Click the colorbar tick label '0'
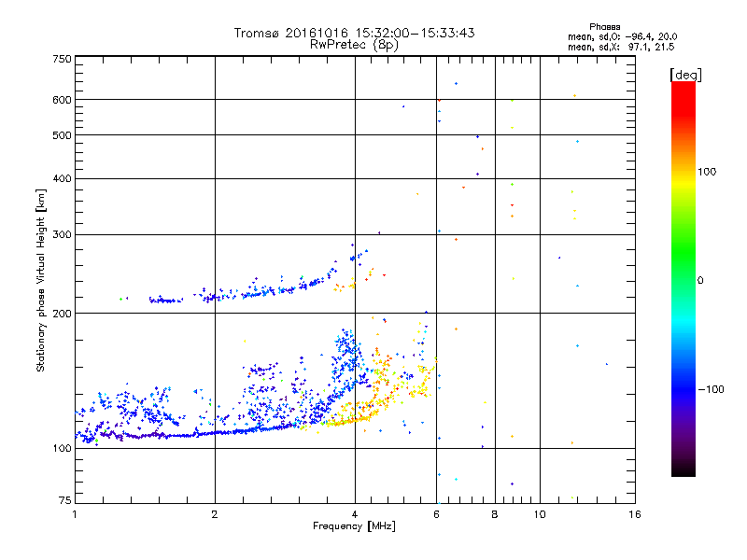747x560 pixels. (700, 280)
